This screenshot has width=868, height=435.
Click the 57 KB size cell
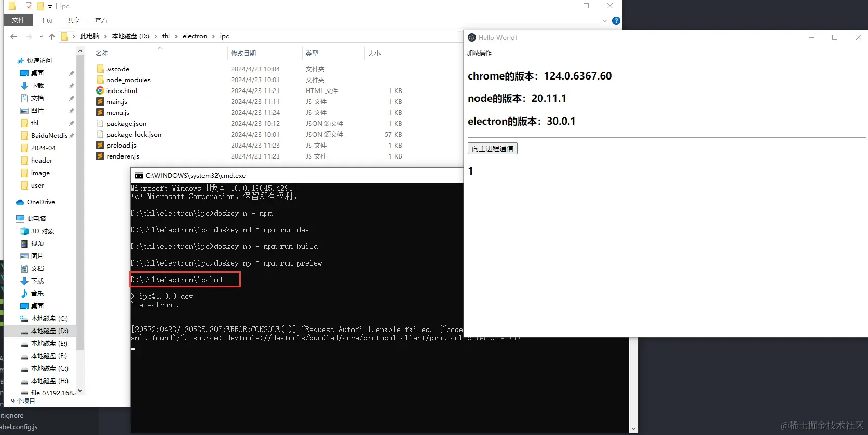(394, 134)
